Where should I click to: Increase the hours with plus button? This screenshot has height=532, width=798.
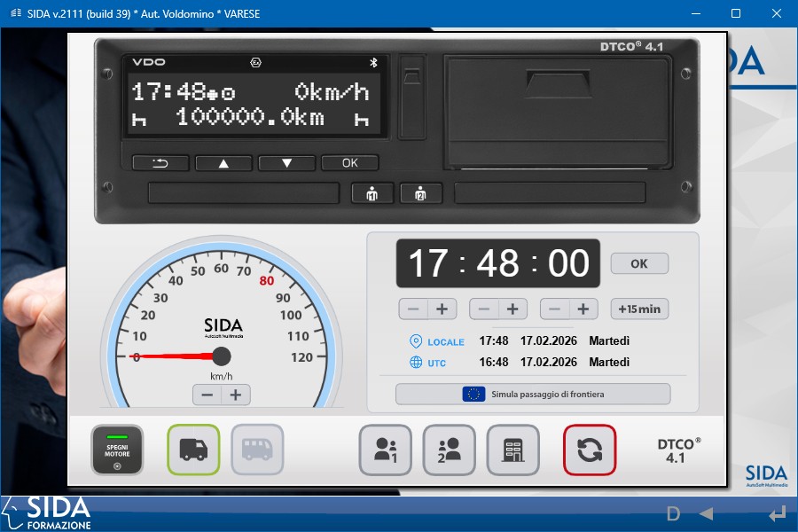click(x=442, y=309)
